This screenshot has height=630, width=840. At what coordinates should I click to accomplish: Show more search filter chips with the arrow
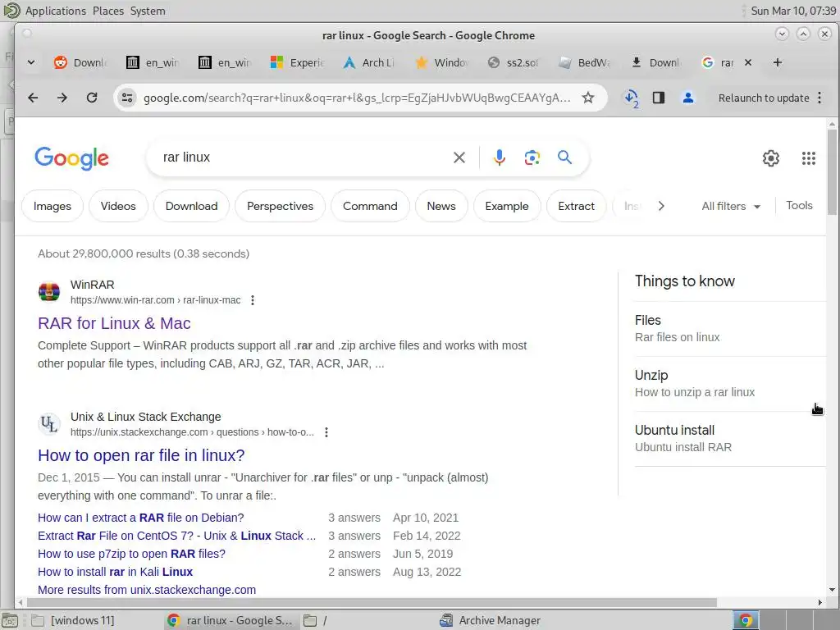(661, 206)
